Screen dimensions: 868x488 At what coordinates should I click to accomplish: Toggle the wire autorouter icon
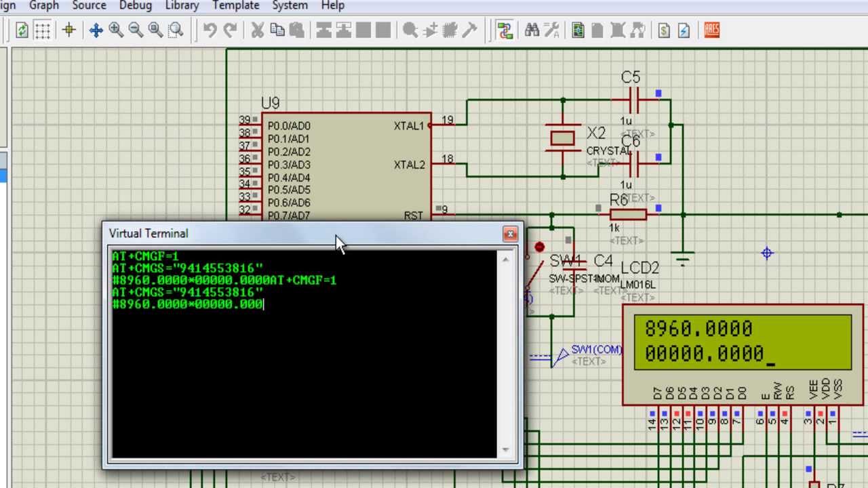coord(505,30)
